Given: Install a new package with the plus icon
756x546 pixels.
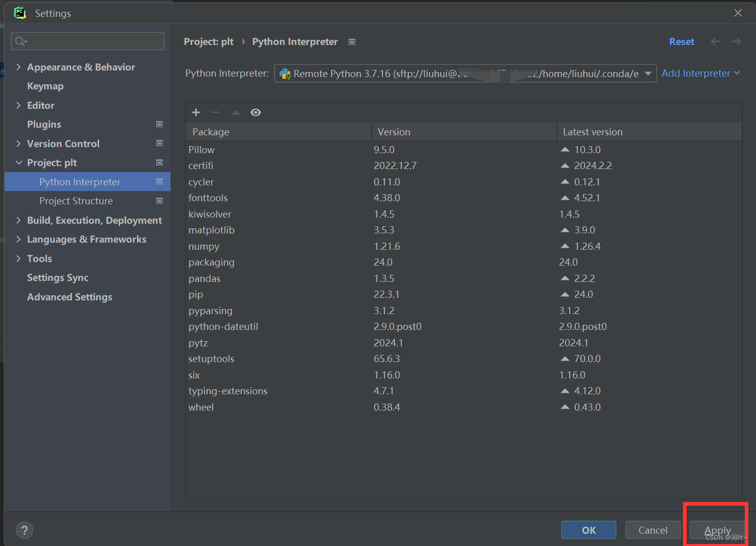Looking at the screenshot, I should pyautogui.click(x=196, y=112).
